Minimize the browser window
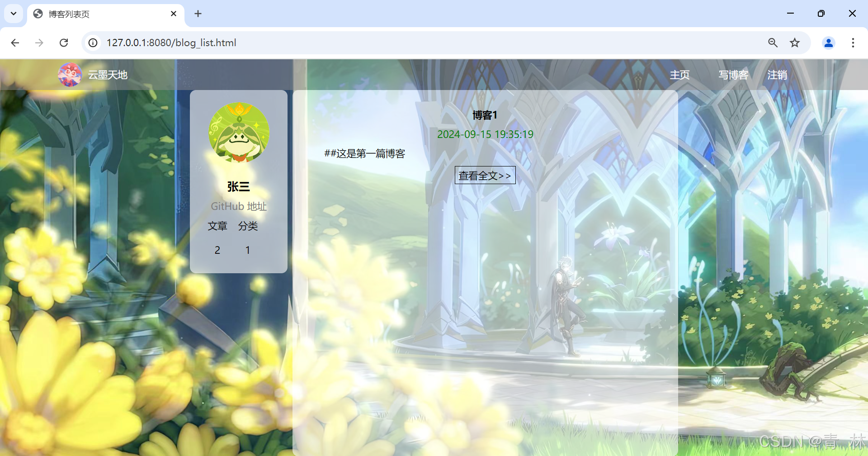868x456 pixels. pos(790,14)
